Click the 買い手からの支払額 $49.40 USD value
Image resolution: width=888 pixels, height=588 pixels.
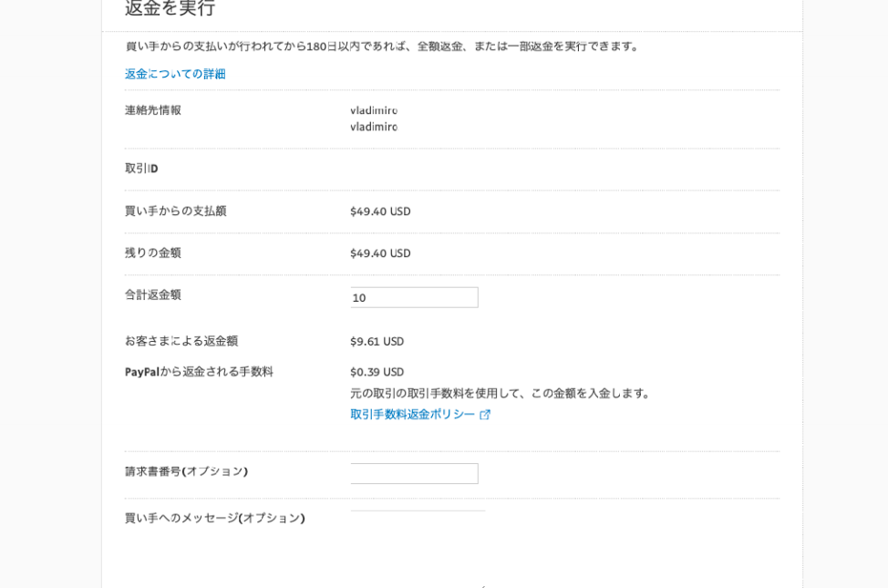tap(380, 211)
